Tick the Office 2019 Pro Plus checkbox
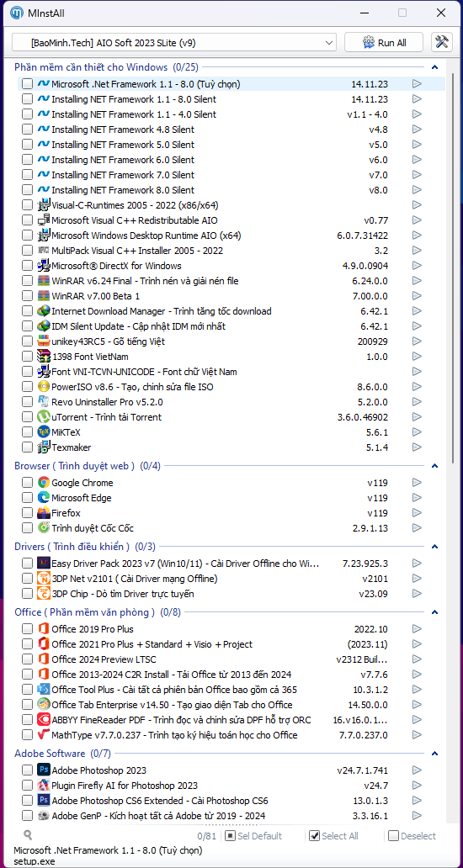The image size is (463, 868). pos(27,629)
